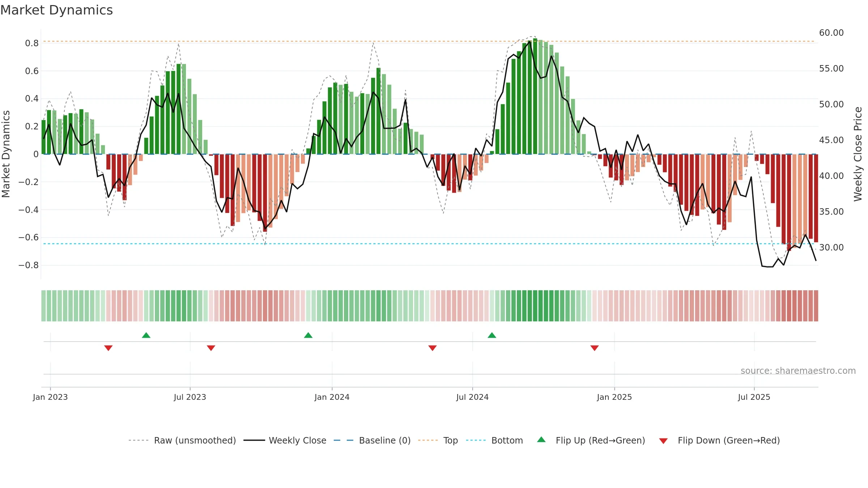Click the green flip-up marker after Jul 2024

(x=492, y=335)
